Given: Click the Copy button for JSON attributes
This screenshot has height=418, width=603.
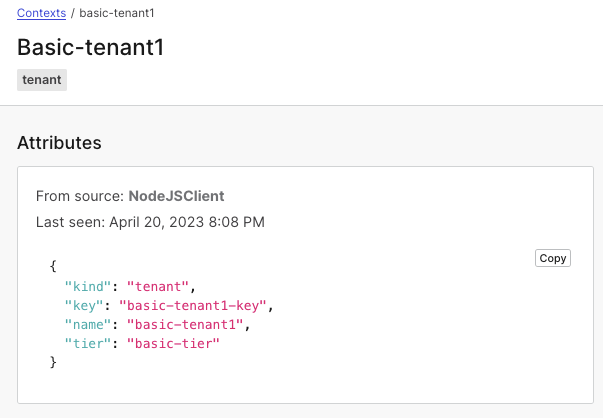Looking at the screenshot, I should pyautogui.click(x=553, y=258).
